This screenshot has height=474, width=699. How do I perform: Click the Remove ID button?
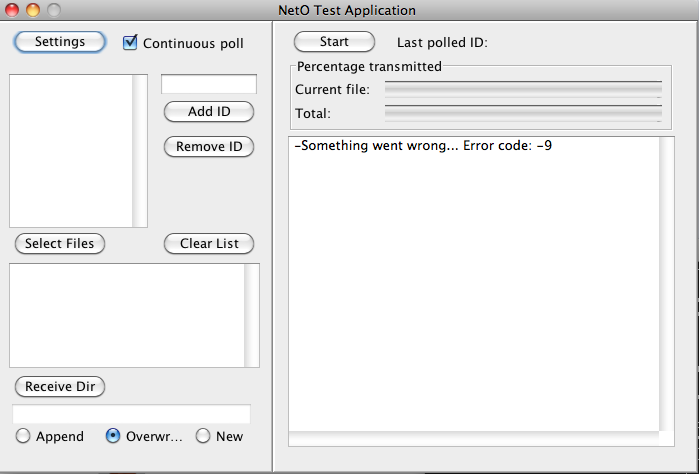pyautogui.click(x=209, y=147)
